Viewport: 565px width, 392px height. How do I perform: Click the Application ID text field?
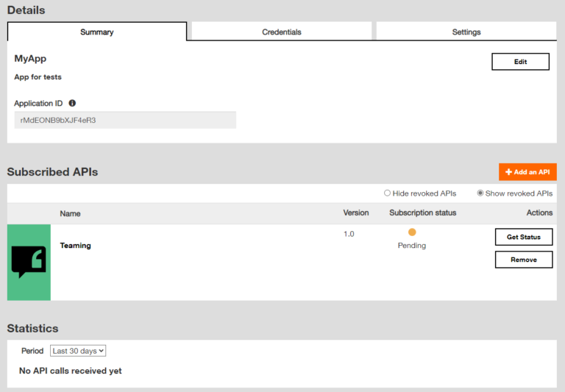pyautogui.click(x=125, y=120)
